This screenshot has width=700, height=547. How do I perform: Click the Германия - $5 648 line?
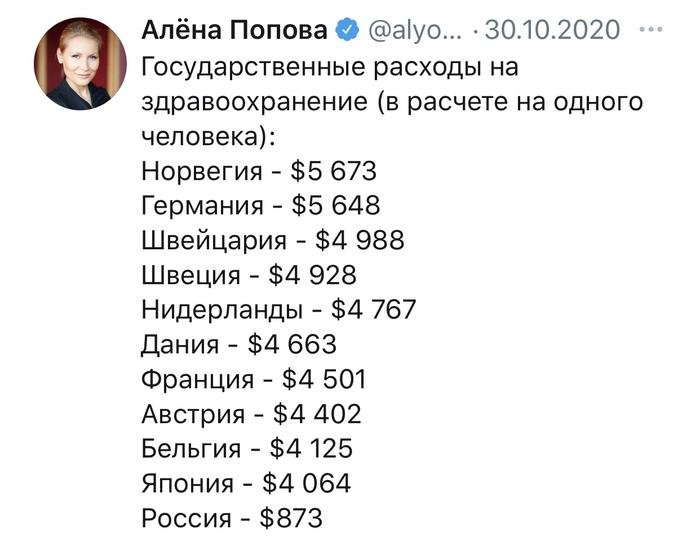262,204
